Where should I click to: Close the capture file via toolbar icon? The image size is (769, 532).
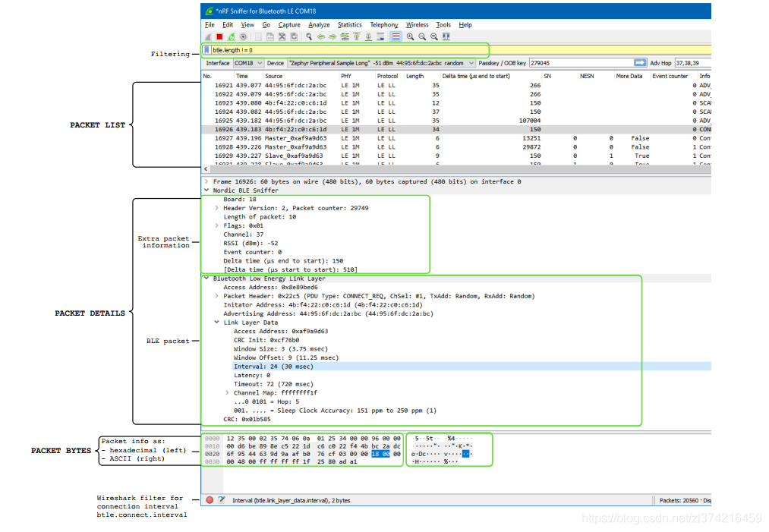tap(282, 36)
